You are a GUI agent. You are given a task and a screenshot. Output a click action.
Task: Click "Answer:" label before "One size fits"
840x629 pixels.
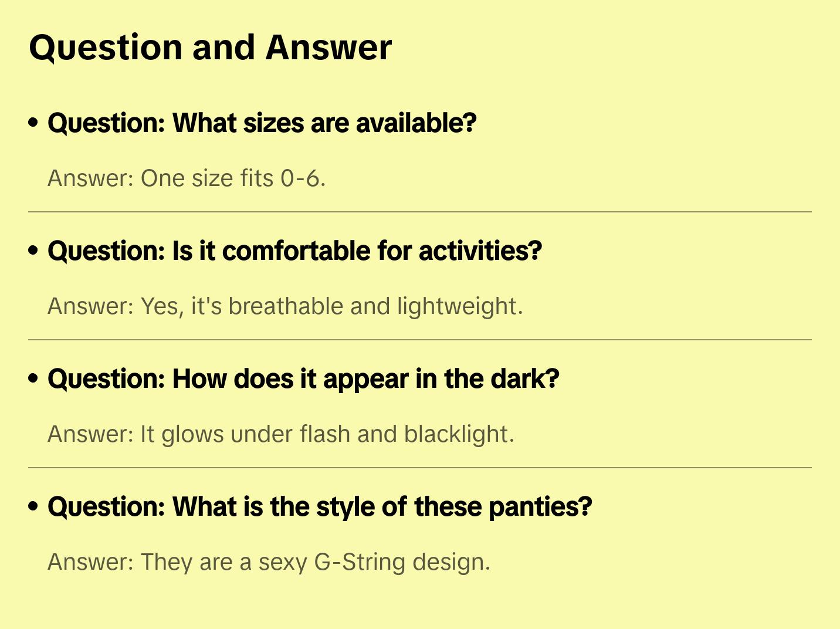click(91, 178)
